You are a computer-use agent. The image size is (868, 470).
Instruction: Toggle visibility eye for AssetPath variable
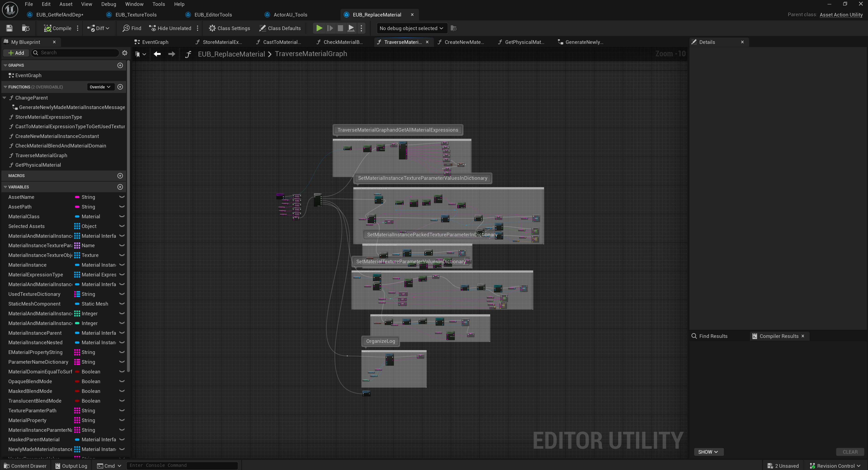pos(122,207)
